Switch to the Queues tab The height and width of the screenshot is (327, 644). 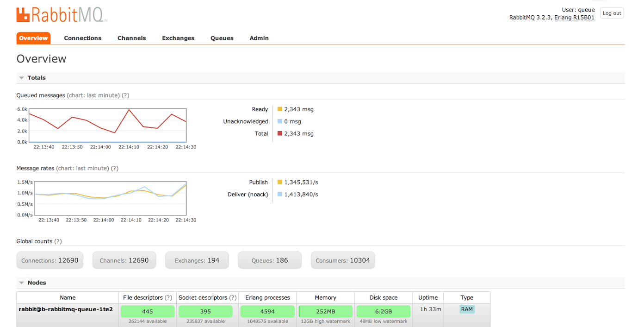click(x=222, y=38)
